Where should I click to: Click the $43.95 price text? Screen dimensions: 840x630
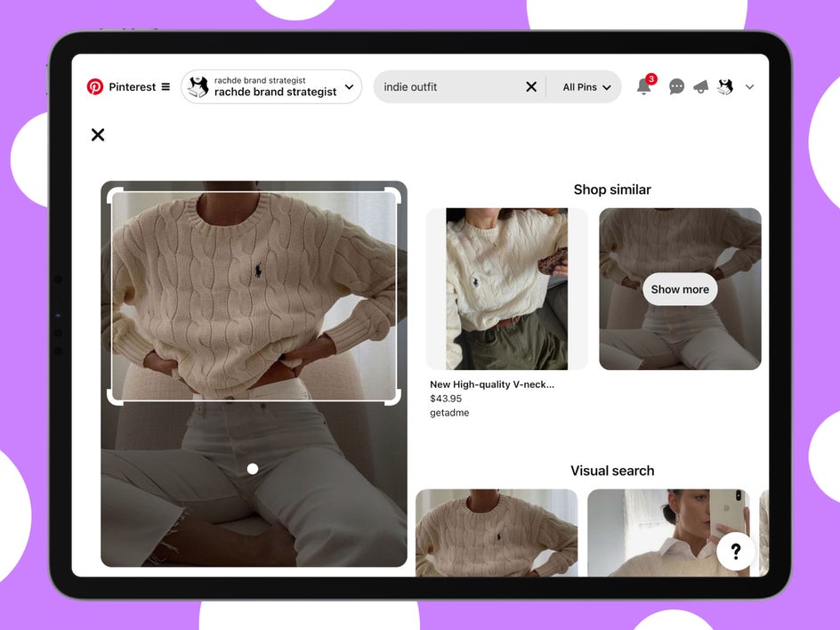(x=446, y=399)
